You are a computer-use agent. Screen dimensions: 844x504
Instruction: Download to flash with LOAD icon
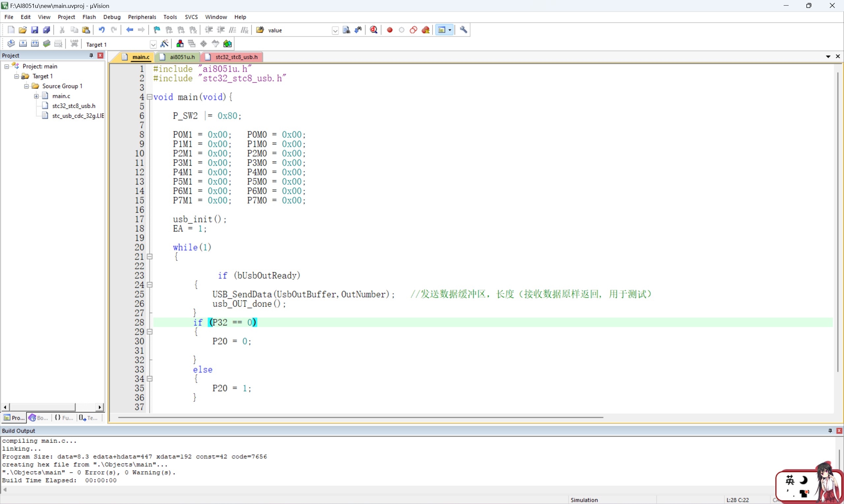coord(74,44)
